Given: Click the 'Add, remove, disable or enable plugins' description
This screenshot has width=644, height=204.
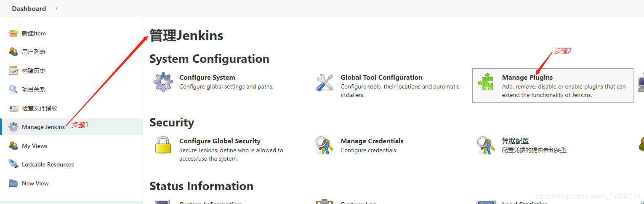Looking at the screenshot, I should click(x=564, y=91).
